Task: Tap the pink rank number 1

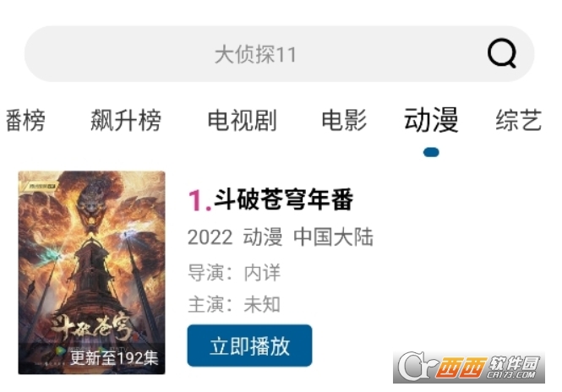Action: (x=199, y=201)
